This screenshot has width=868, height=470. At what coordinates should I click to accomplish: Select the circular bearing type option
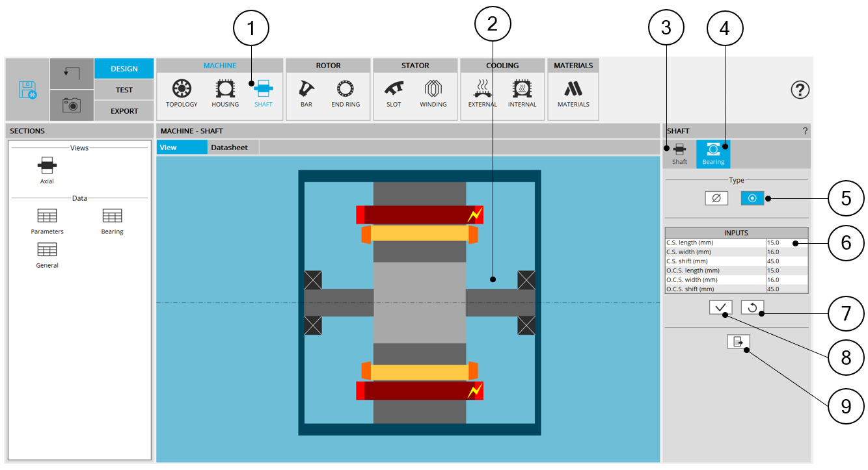[x=752, y=198]
